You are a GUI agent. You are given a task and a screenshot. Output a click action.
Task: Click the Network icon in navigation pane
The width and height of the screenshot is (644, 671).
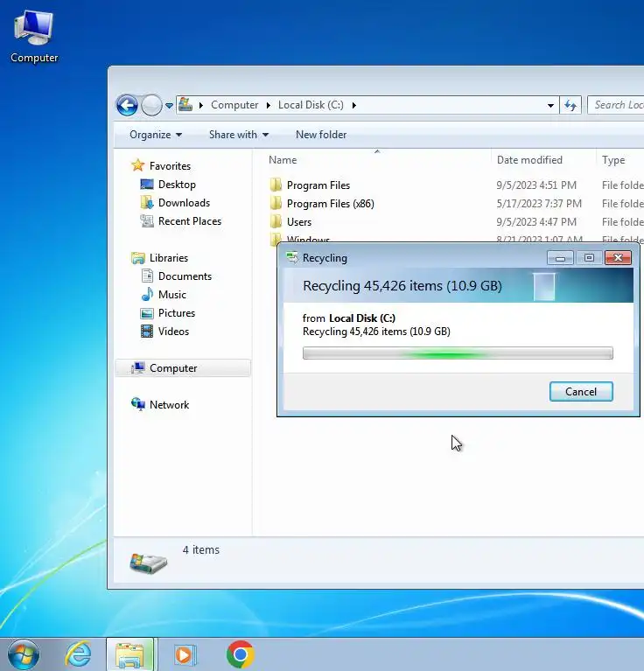tap(137, 404)
